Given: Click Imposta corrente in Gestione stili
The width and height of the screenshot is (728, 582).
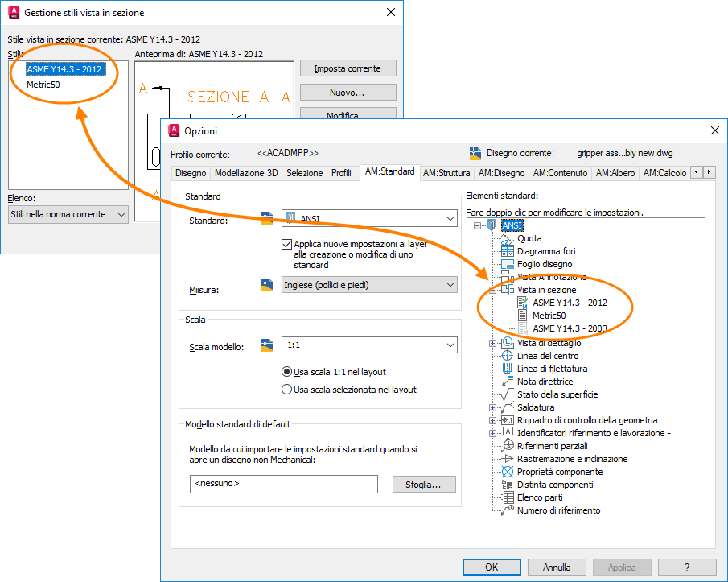Looking at the screenshot, I should [x=348, y=68].
